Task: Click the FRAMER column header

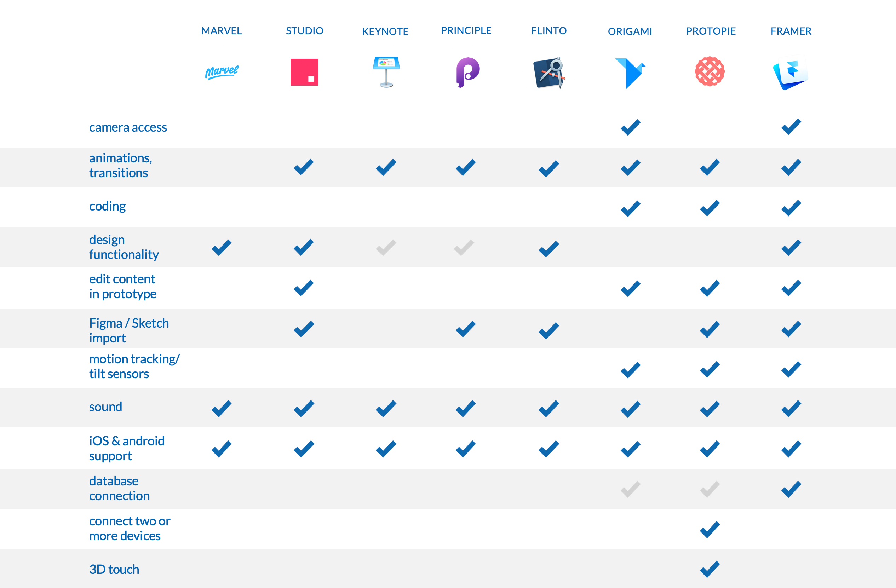Action: coord(791,31)
